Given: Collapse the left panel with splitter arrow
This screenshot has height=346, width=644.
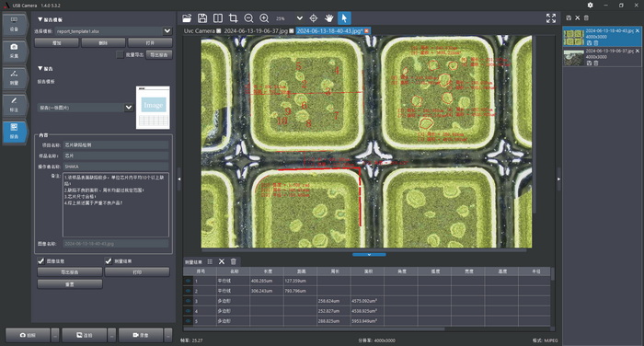Looking at the screenshot, I should click(x=179, y=179).
